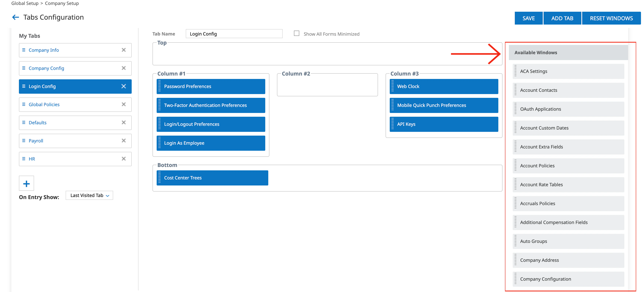Image resolution: width=644 pixels, height=292 pixels.
Task: Click the plus icon to add new tab
Action: (x=26, y=184)
